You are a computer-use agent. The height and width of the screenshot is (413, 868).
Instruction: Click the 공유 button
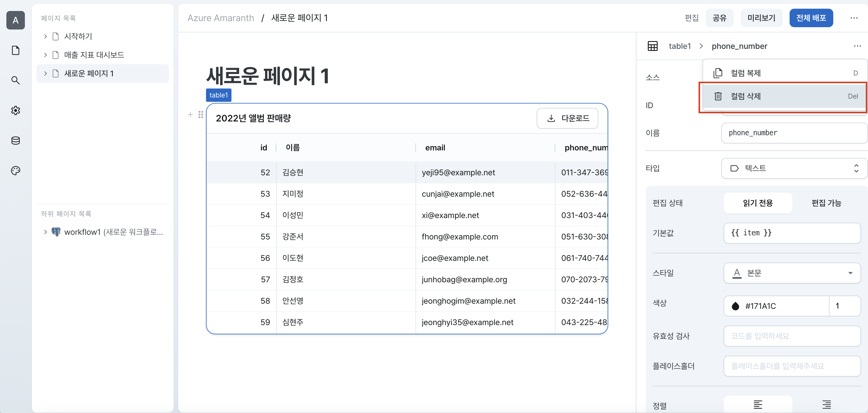pos(719,18)
